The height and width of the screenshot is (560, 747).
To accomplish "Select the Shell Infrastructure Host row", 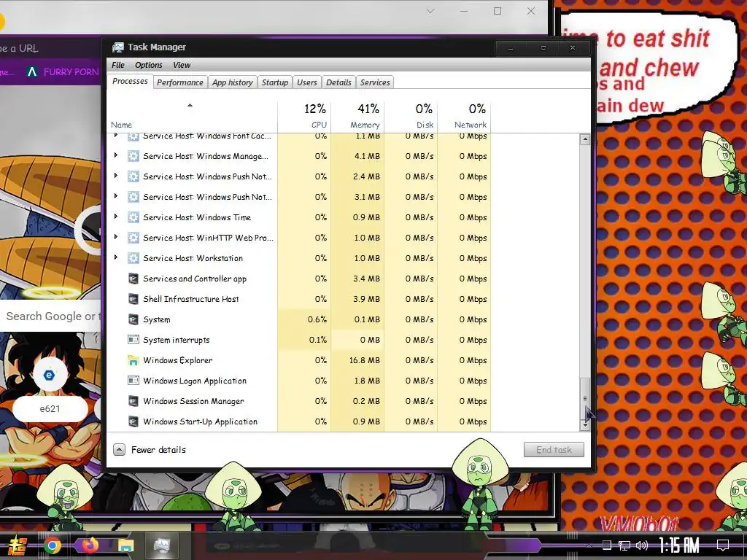I will click(x=299, y=300).
